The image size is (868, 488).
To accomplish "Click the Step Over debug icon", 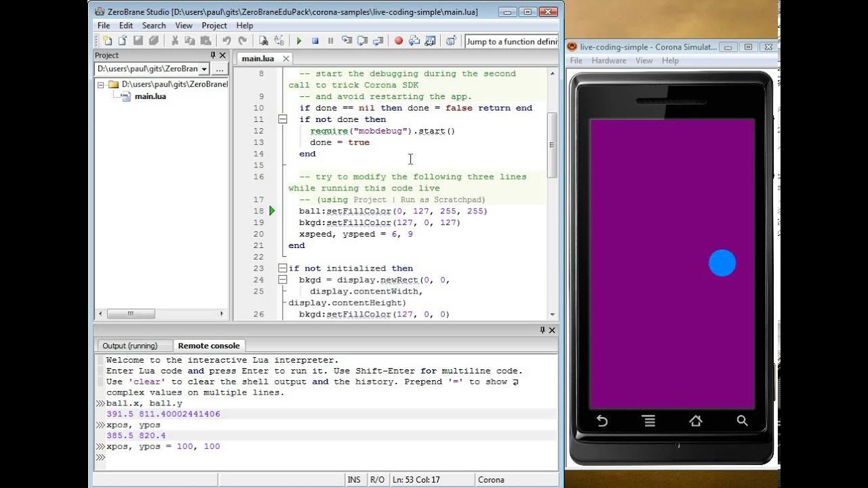I will click(361, 41).
